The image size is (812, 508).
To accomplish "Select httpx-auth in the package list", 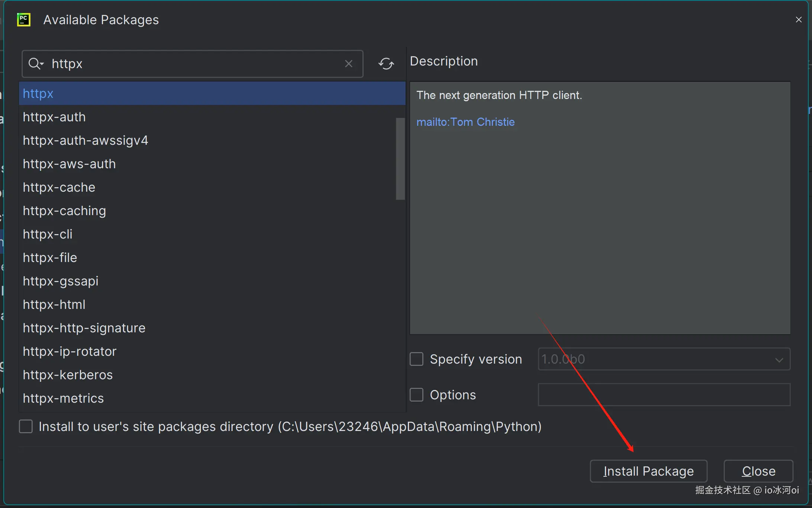I will [x=54, y=117].
